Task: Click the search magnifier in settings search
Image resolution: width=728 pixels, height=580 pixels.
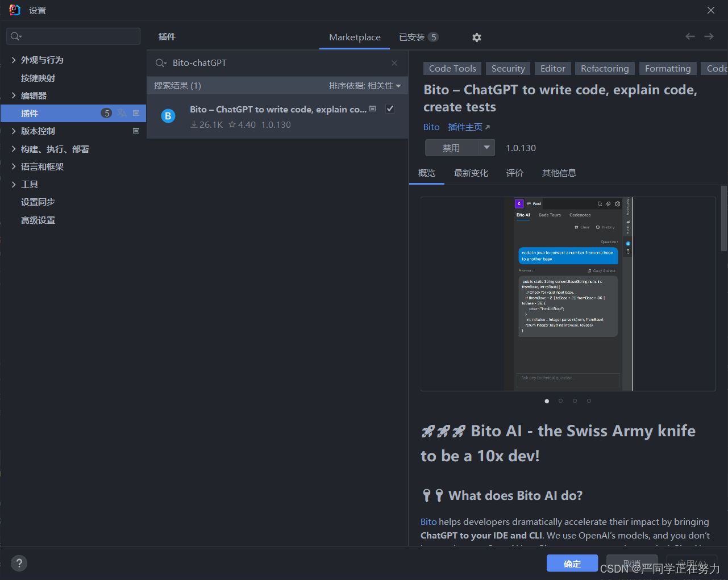Action: coord(16,36)
